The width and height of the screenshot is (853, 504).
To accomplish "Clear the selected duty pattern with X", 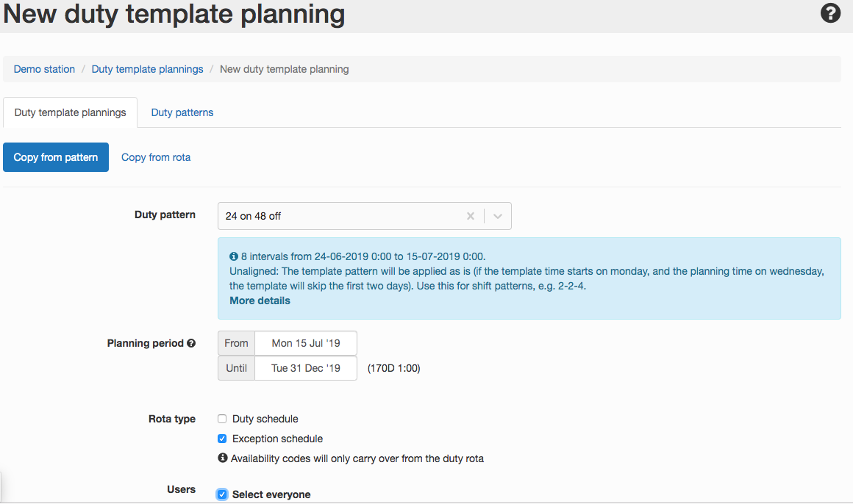I will coord(471,216).
